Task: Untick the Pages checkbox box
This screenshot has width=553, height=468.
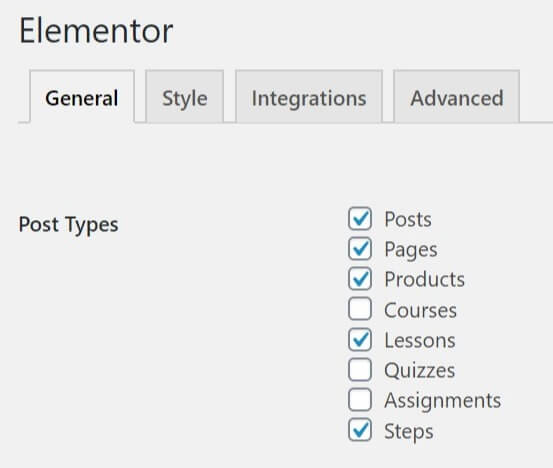Action: point(360,249)
